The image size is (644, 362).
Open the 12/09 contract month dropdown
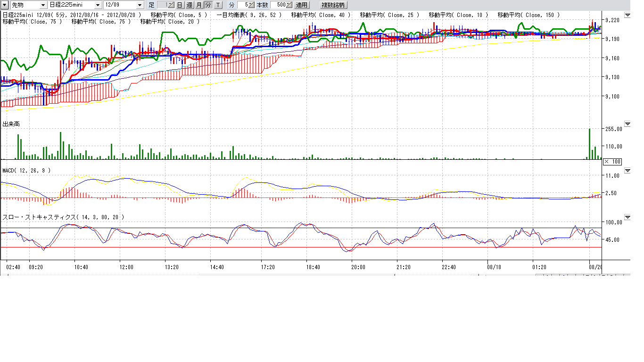[x=140, y=5]
